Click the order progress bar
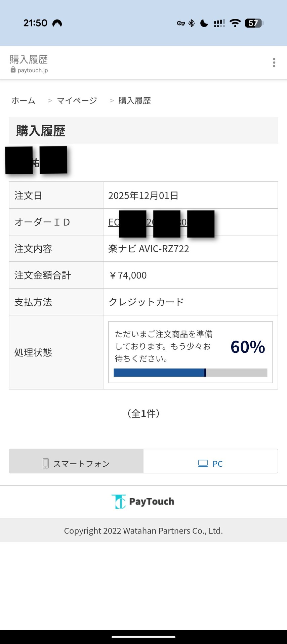This screenshot has width=287, height=644. (190, 372)
